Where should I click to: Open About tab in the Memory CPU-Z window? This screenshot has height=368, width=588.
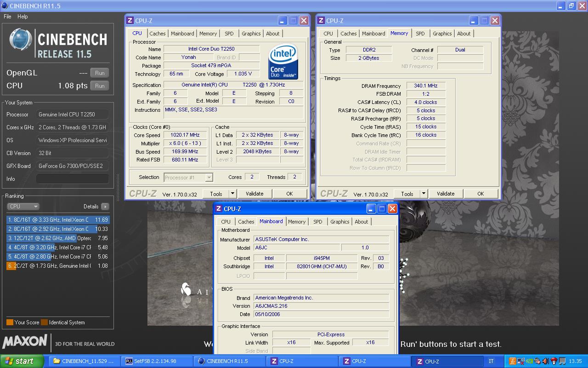point(464,34)
